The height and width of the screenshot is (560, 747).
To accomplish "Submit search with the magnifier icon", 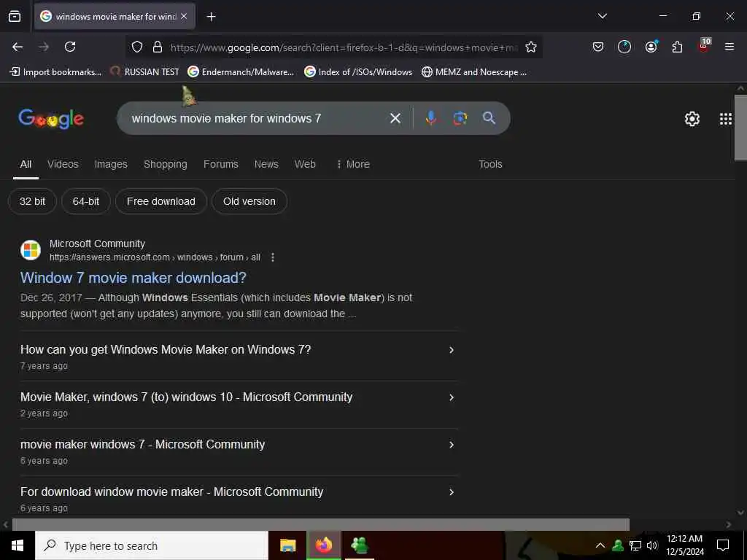I will coord(489,118).
